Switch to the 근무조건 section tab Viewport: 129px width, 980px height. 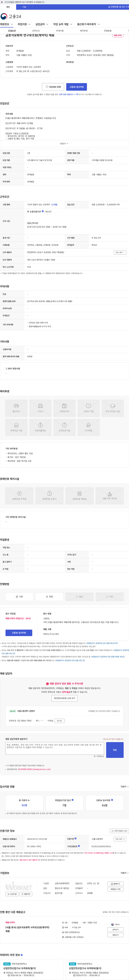tap(36, 31)
